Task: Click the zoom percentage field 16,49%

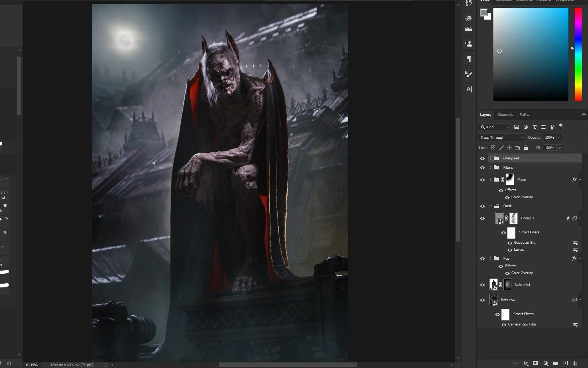Action: (x=31, y=365)
